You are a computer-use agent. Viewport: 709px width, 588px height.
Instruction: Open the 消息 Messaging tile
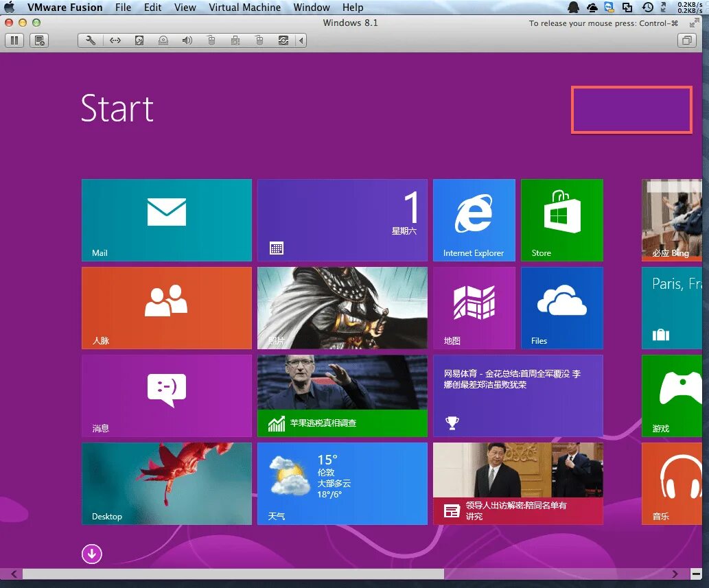pyautogui.click(x=166, y=396)
